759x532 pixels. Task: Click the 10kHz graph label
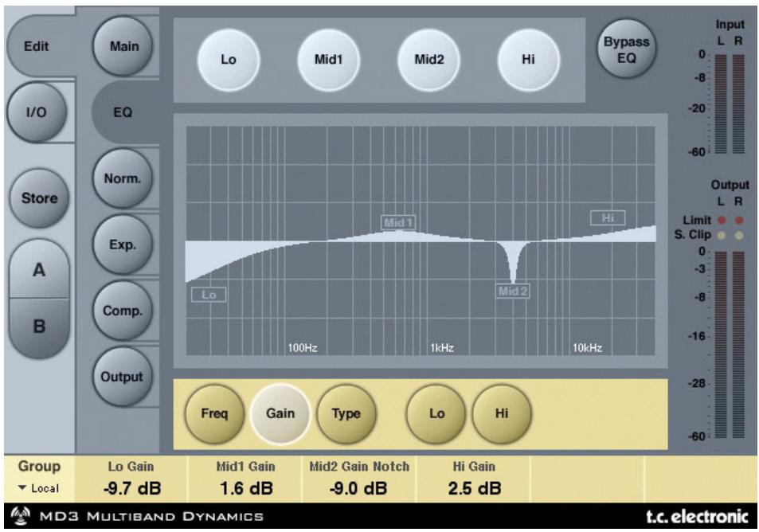pyautogui.click(x=587, y=347)
